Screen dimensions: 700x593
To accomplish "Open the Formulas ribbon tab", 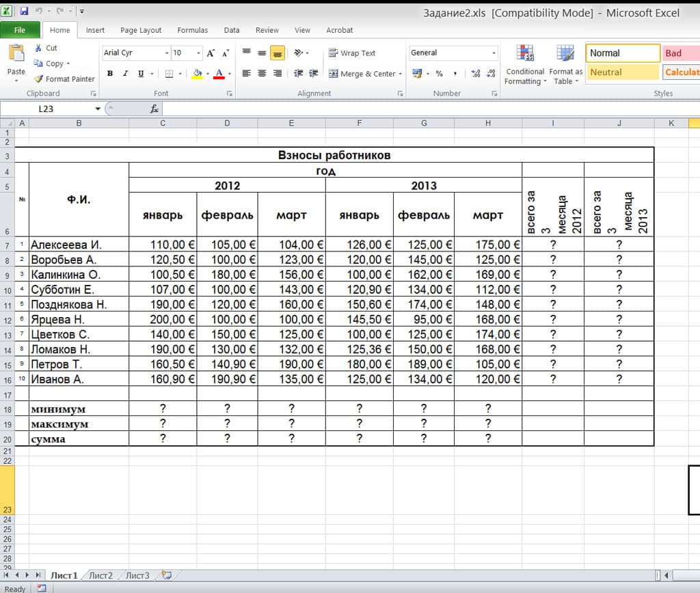I will coord(193,30).
